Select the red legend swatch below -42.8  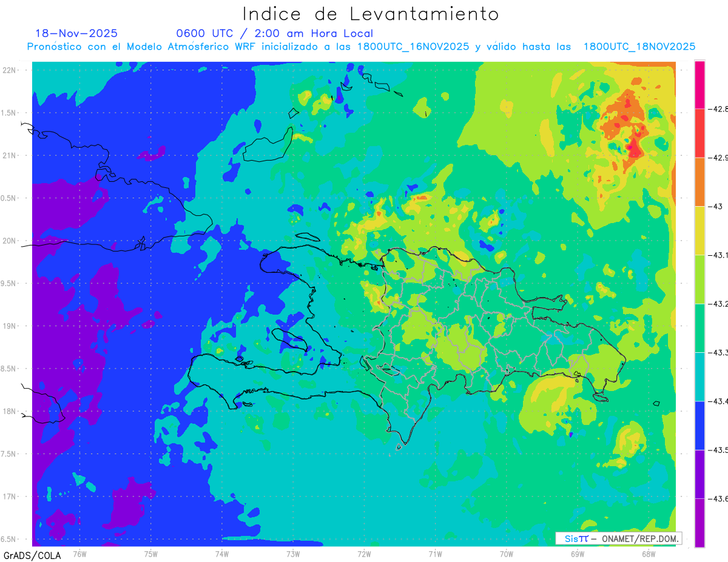[x=699, y=133]
